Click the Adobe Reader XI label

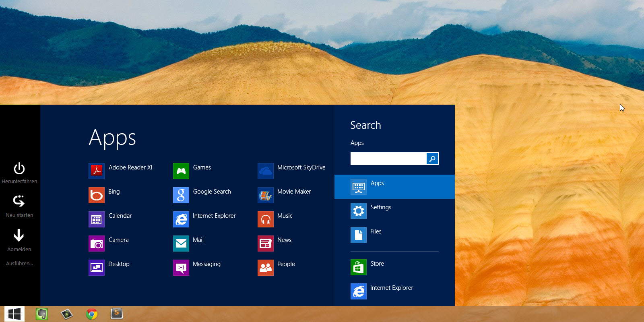pos(130,167)
